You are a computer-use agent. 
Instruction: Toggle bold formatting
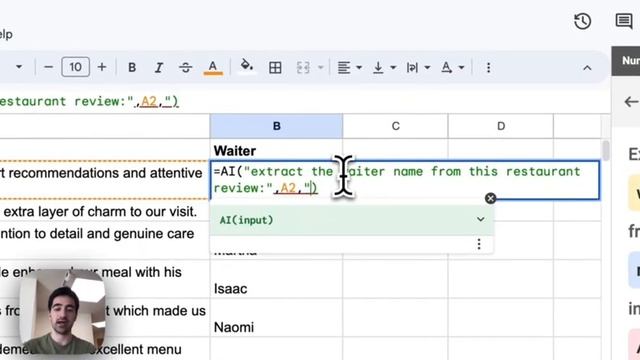click(x=132, y=67)
